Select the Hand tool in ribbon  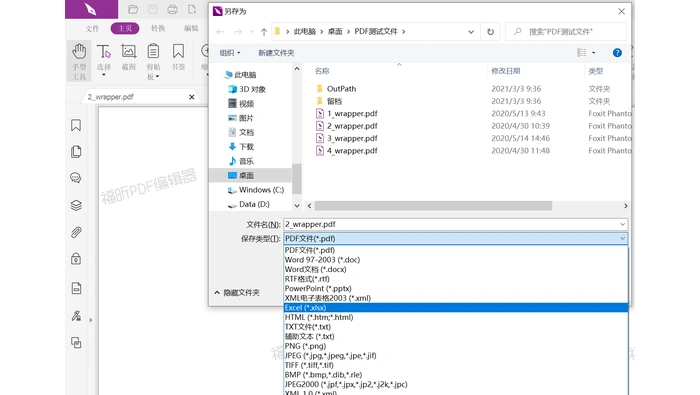click(x=79, y=61)
